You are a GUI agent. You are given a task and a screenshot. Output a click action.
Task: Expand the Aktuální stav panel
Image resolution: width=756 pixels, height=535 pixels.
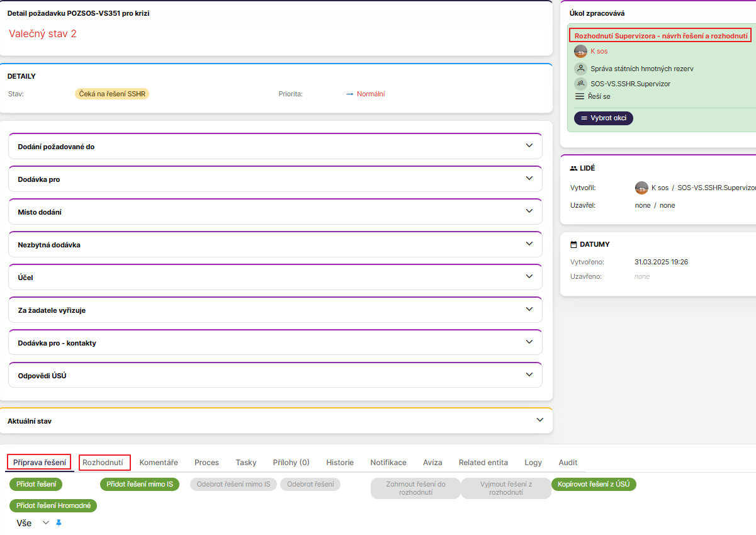pyautogui.click(x=539, y=420)
